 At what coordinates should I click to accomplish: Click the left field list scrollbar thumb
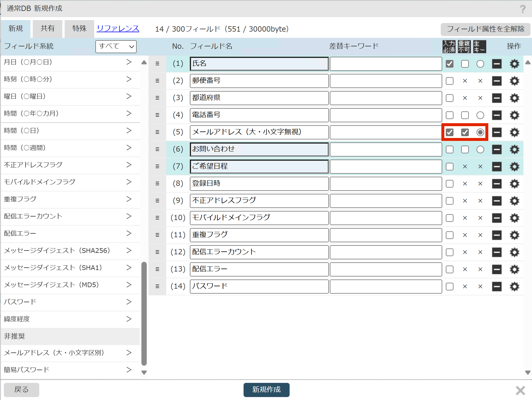[x=144, y=314]
